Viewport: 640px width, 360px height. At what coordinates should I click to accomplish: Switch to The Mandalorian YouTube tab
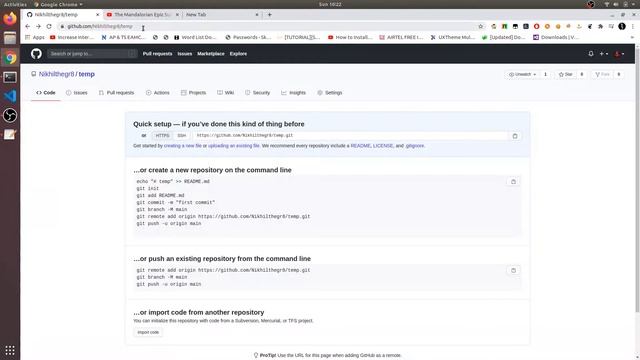(142, 15)
